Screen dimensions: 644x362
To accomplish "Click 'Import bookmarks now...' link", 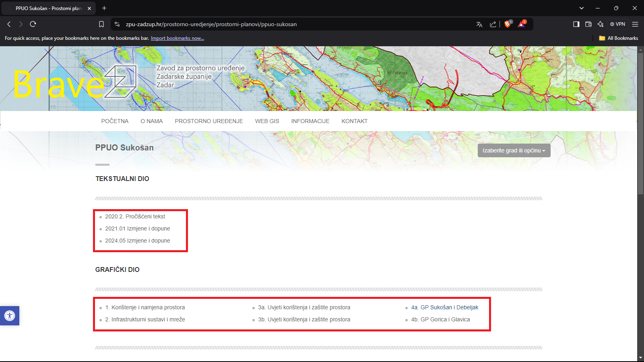I will tap(177, 38).
